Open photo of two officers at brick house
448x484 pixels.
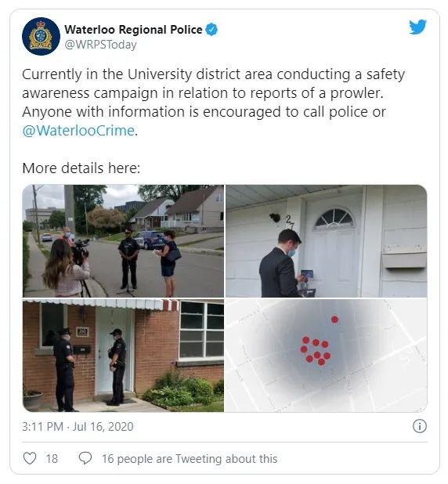coord(123,356)
